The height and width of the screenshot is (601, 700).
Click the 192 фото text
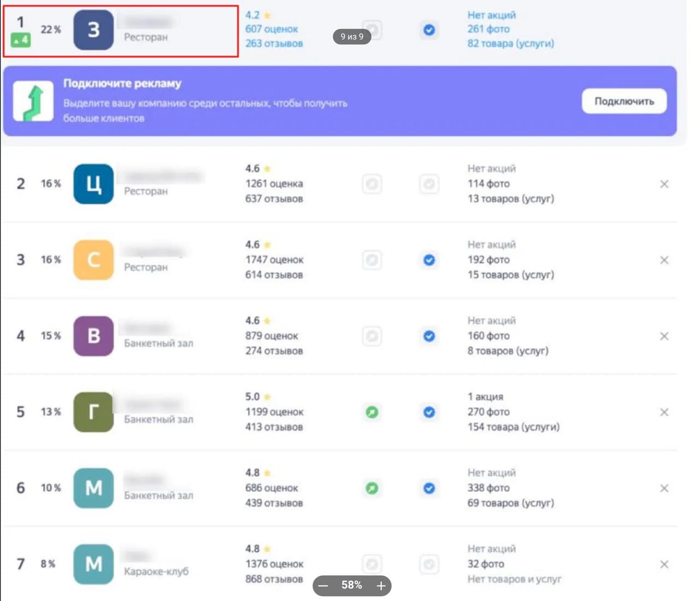[488, 260]
